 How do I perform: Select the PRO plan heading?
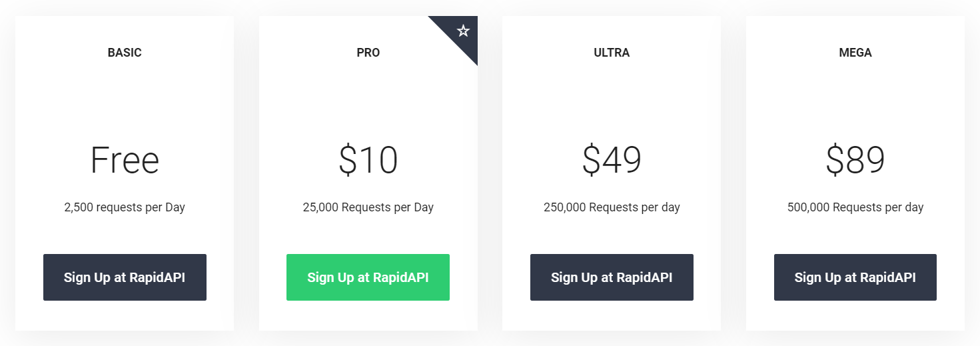pos(368,53)
